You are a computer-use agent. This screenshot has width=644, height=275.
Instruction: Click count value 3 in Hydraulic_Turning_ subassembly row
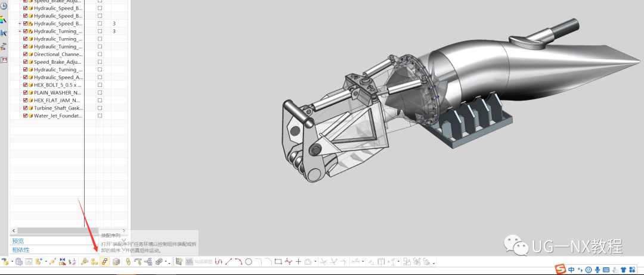[x=114, y=31]
